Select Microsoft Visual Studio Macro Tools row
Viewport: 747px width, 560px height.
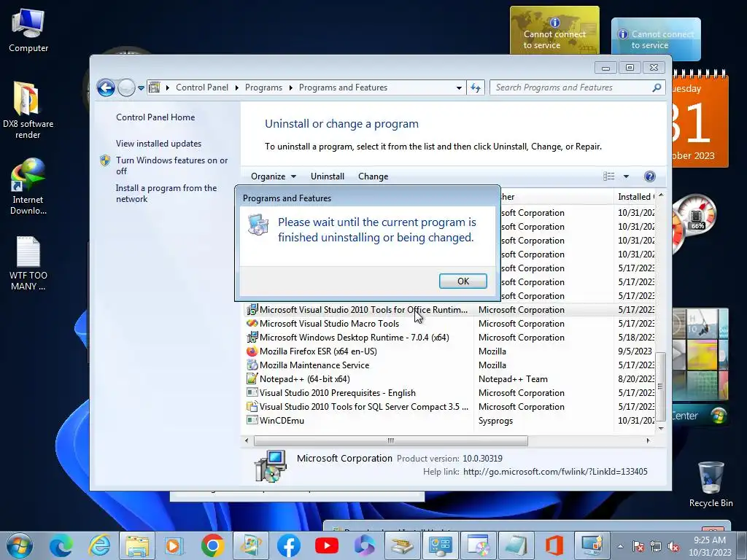449,323
